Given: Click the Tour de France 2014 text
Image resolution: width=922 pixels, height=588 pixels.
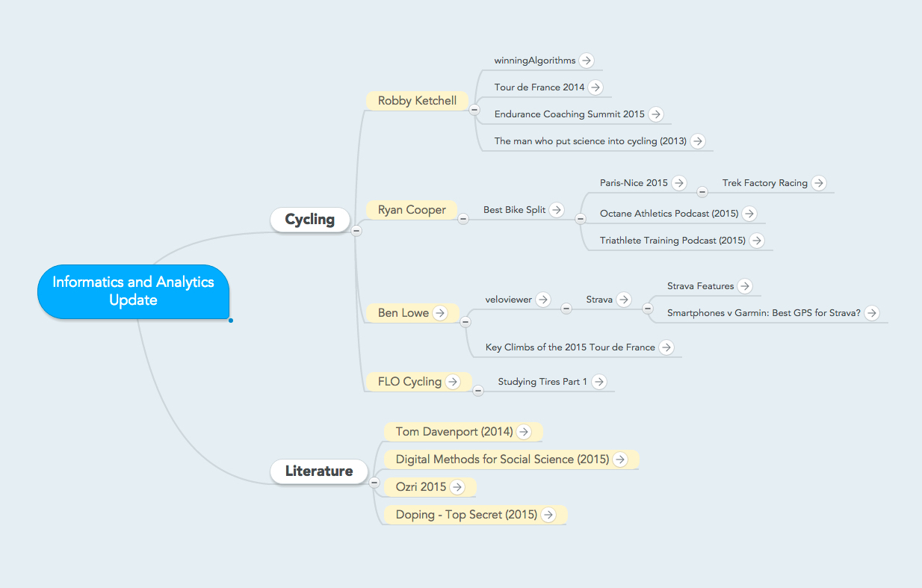Looking at the screenshot, I should (539, 87).
